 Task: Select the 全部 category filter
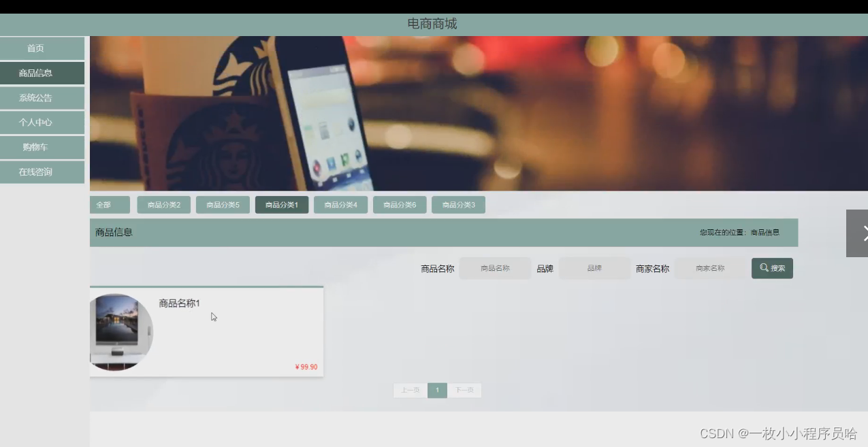[109, 205]
